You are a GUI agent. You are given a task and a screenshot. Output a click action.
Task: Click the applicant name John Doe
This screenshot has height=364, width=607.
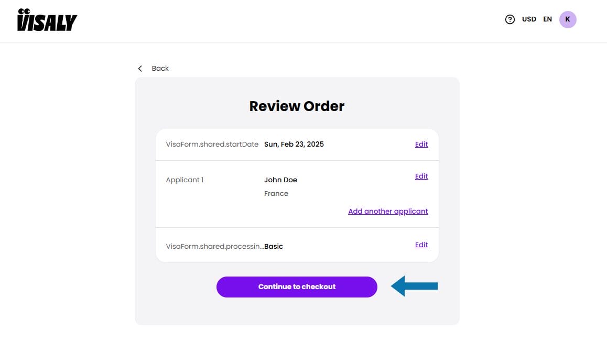280,180
